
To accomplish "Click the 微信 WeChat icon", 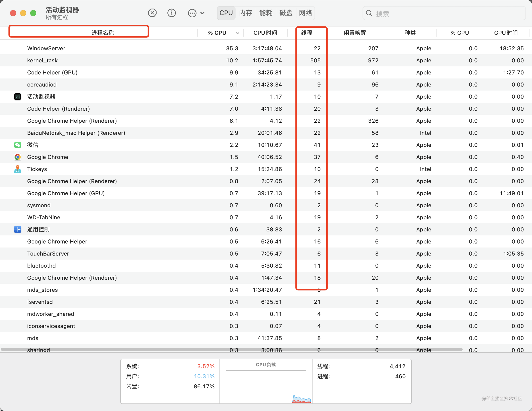I will tap(18, 145).
